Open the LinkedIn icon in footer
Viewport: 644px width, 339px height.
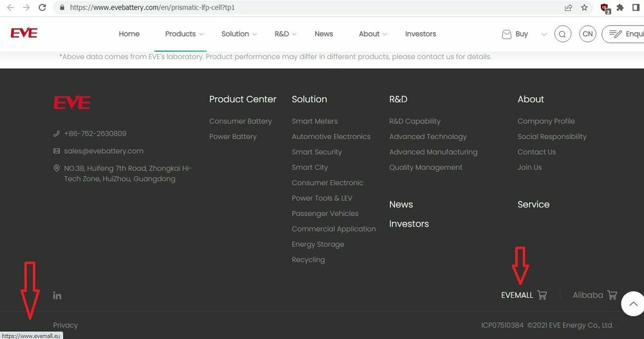(57, 295)
